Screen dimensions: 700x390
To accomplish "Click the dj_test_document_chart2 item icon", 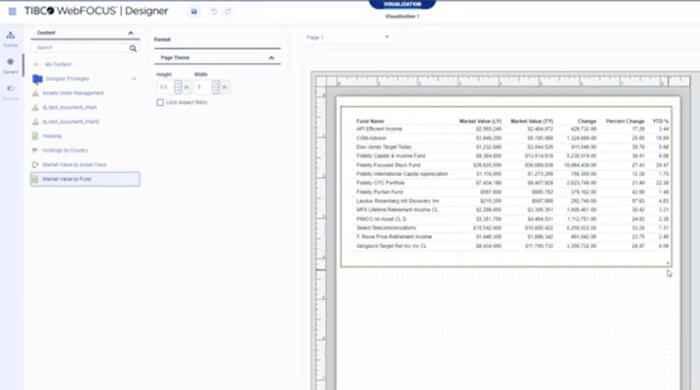I will [x=36, y=121].
